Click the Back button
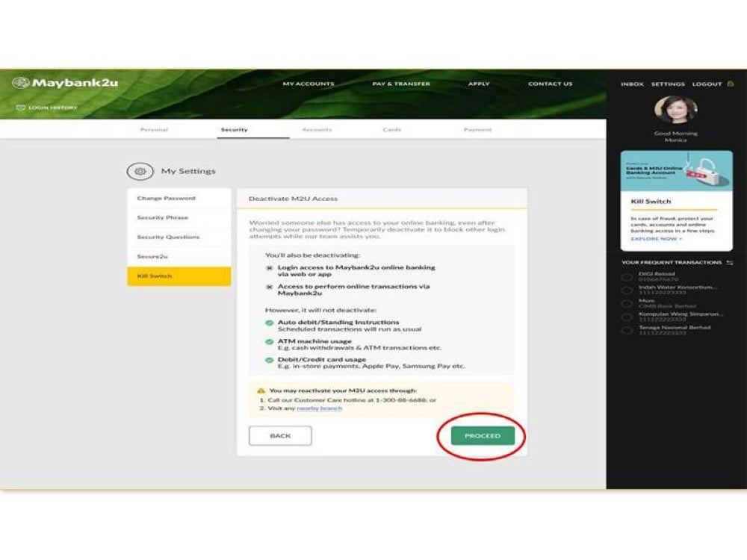Viewport: 747px width, 560px height. 280,436
